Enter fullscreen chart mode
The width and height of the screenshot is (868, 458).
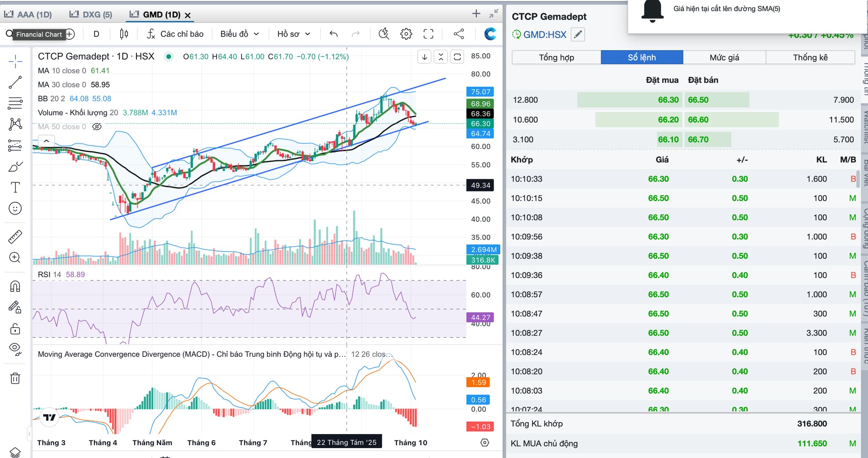coord(428,34)
